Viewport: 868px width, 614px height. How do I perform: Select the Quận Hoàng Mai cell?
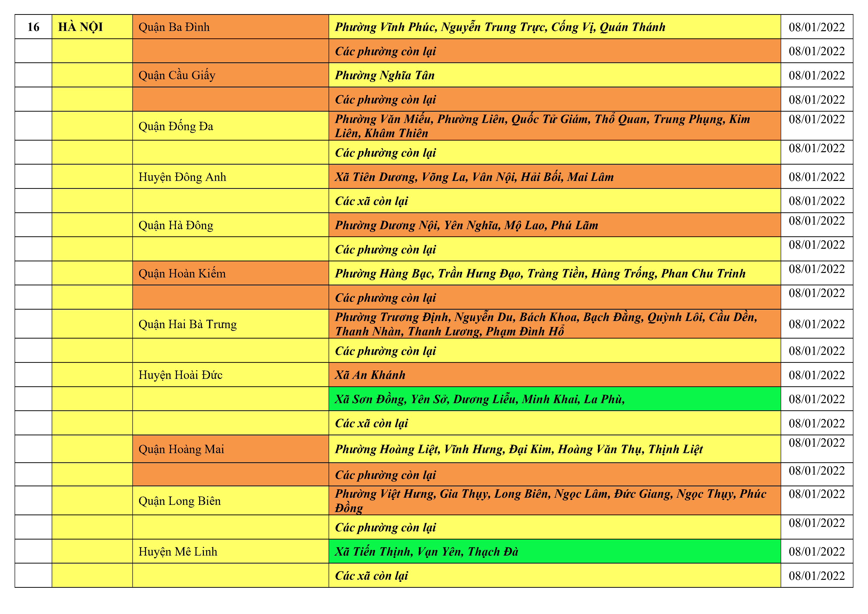click(181, 449)
